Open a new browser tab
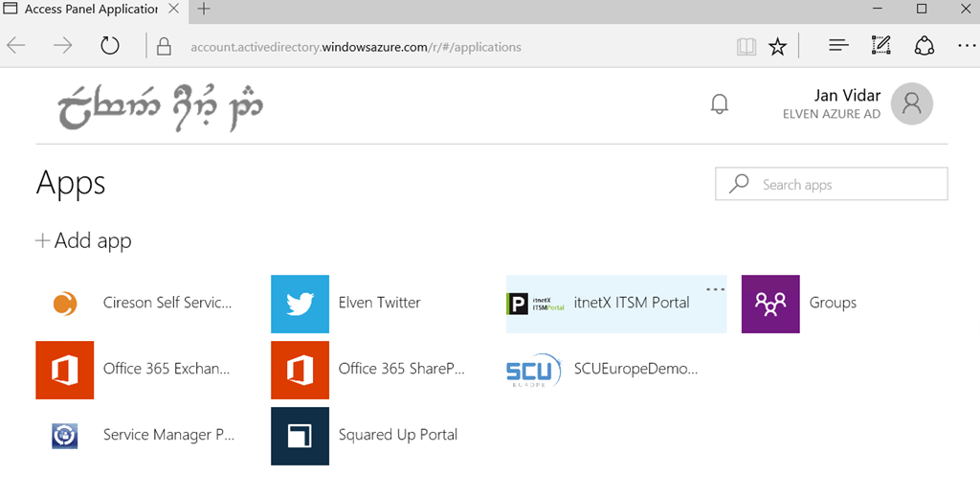Screen dimensions: 980x498 click(204, 10)
